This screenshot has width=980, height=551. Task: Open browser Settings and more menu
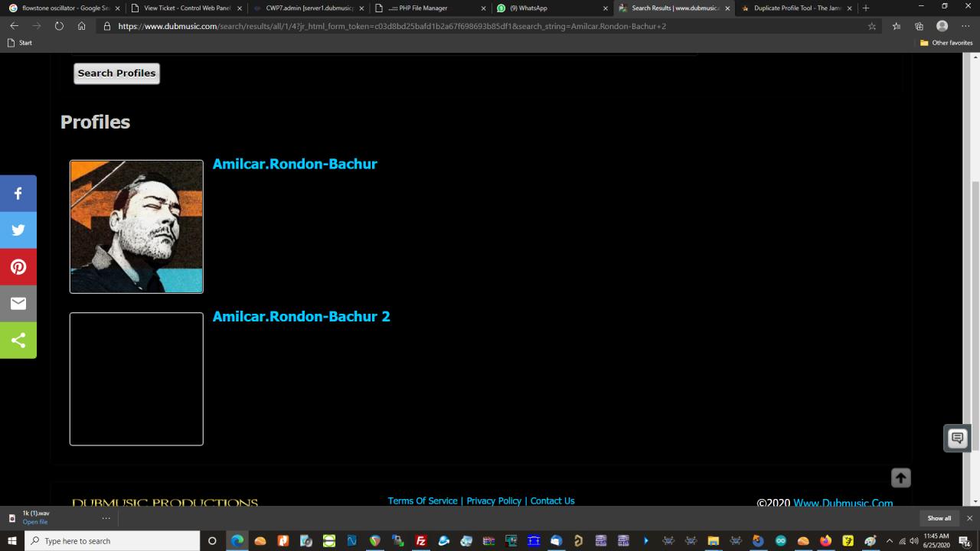965,26
